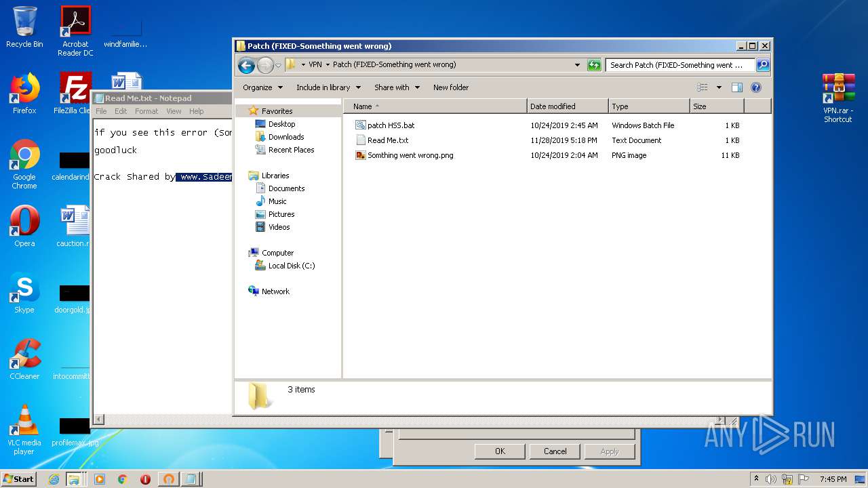Click Chrome icon in taskbar
868x488 pixels.
click(x=123, y=479)
